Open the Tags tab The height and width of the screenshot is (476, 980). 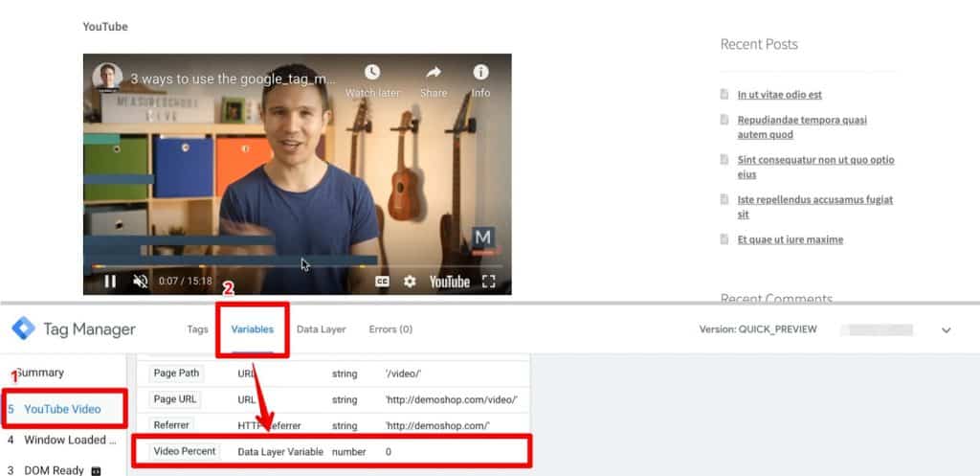197,329
